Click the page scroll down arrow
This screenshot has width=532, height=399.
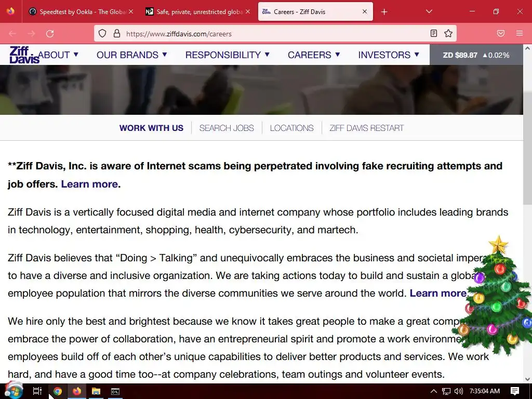coord(528,379)
